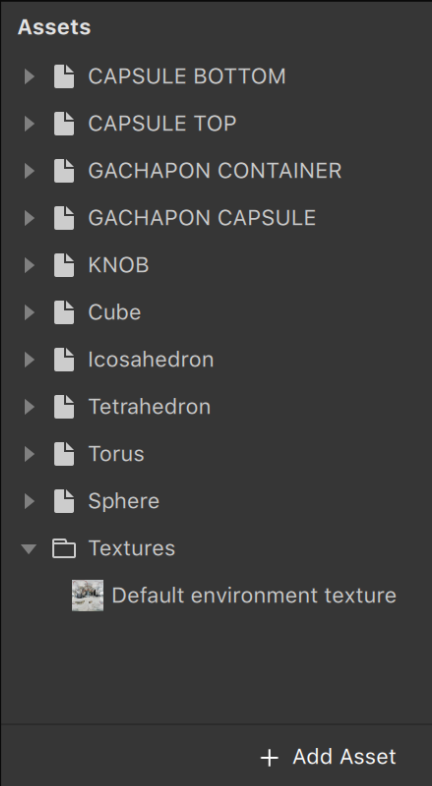Select the Default environment texture label
The width and height of the screenshot is (432, 786).
[x=254, y=596]
